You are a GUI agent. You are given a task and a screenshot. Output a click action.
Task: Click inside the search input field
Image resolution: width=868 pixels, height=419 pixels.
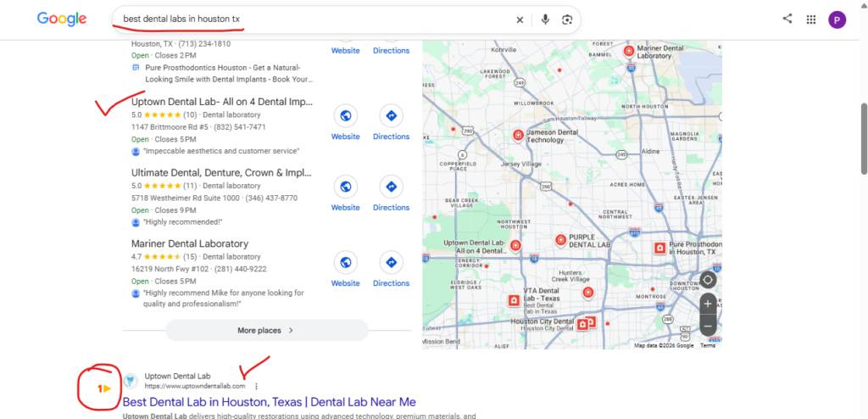tap(313, 20)
